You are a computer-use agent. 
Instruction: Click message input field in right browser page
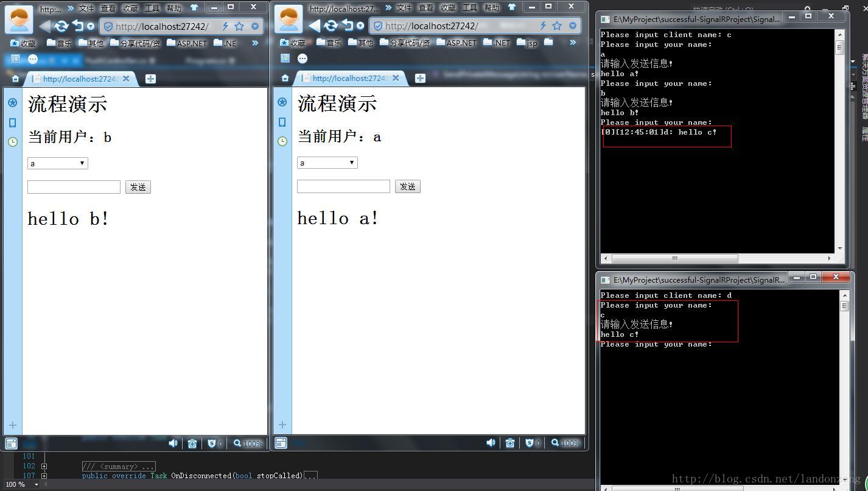click(343, 186)
